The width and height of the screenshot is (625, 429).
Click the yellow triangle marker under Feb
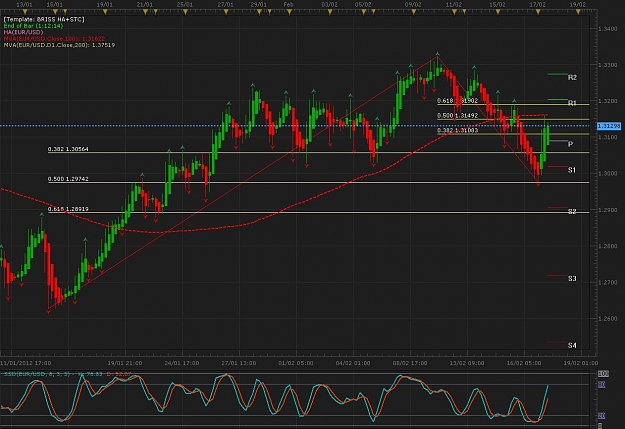tap(289, 12)
